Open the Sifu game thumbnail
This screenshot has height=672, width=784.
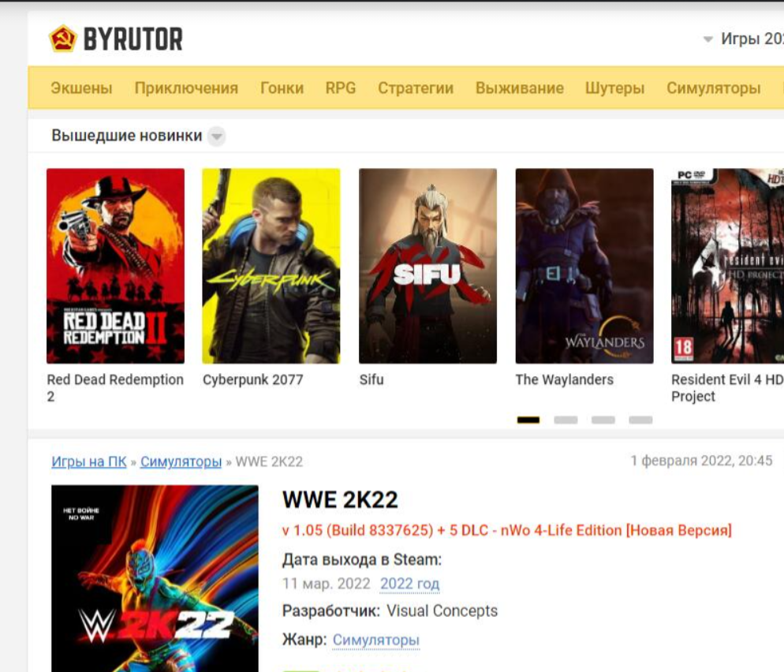pyautogui.click(x=427, y=266)
